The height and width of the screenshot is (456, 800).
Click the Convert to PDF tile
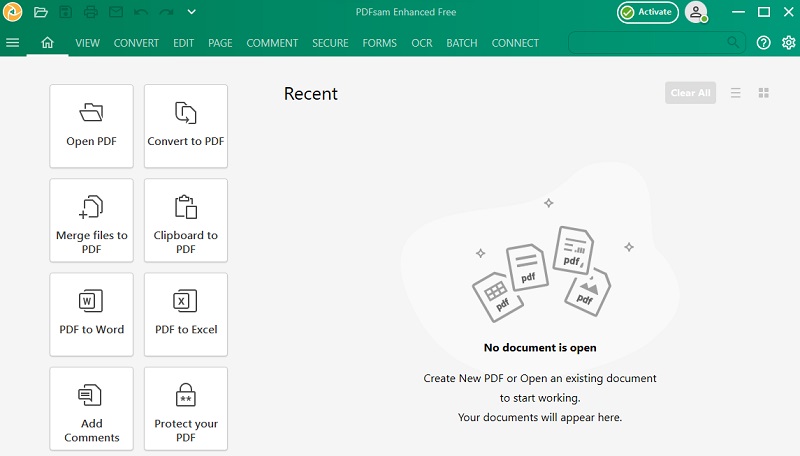pos(186,126)
